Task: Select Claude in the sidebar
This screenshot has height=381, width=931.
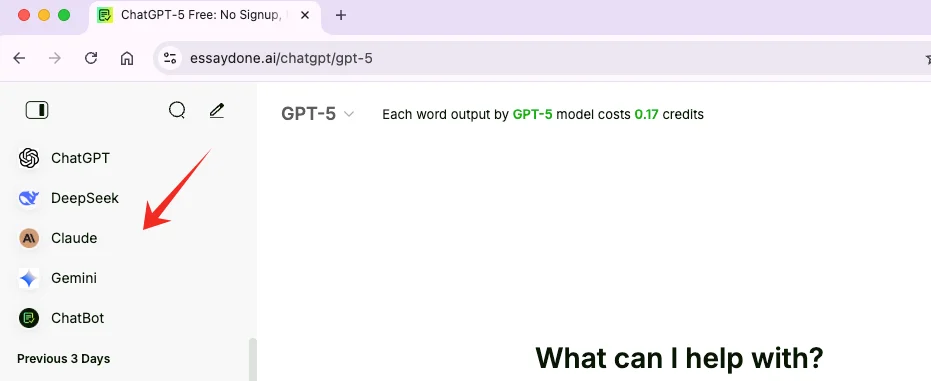Action: pos(74,238)
